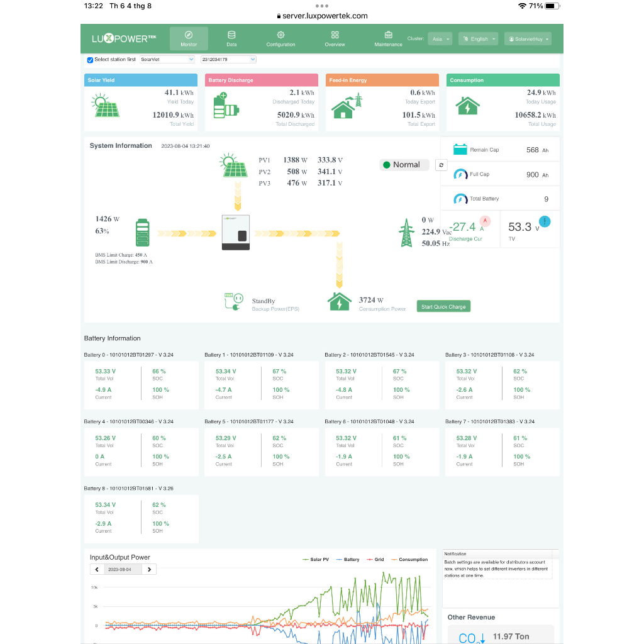Click the refresh icon beside Normal status
The height and width of the screenshot is (644, 644).
coord(441,165)
